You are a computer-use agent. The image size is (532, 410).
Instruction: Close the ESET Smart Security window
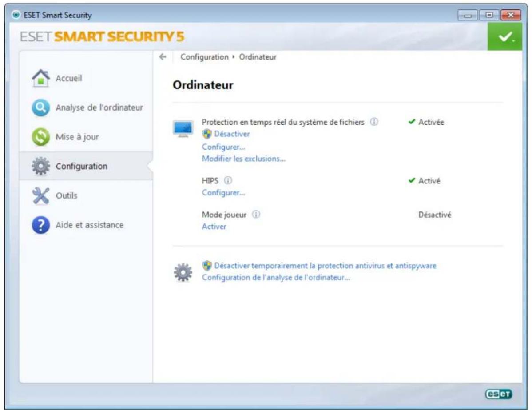point(511,15)
